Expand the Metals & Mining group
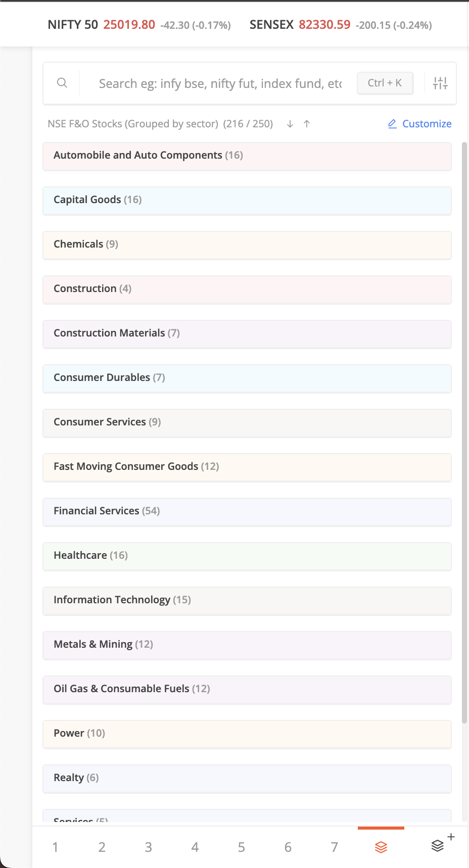The height and width of the screenshot is (868, 469). 247,645
